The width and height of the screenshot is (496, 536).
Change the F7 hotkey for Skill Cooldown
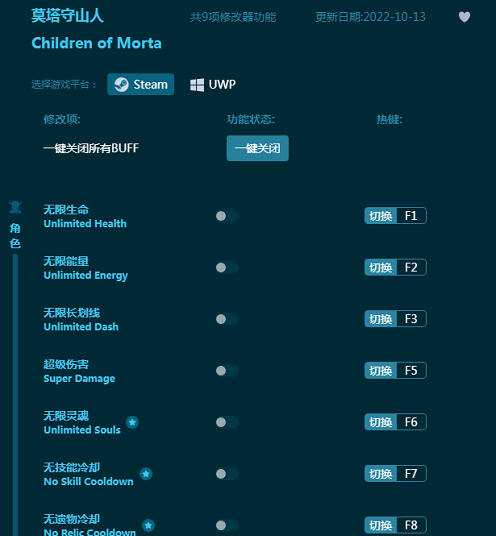(x=396, y=473)
